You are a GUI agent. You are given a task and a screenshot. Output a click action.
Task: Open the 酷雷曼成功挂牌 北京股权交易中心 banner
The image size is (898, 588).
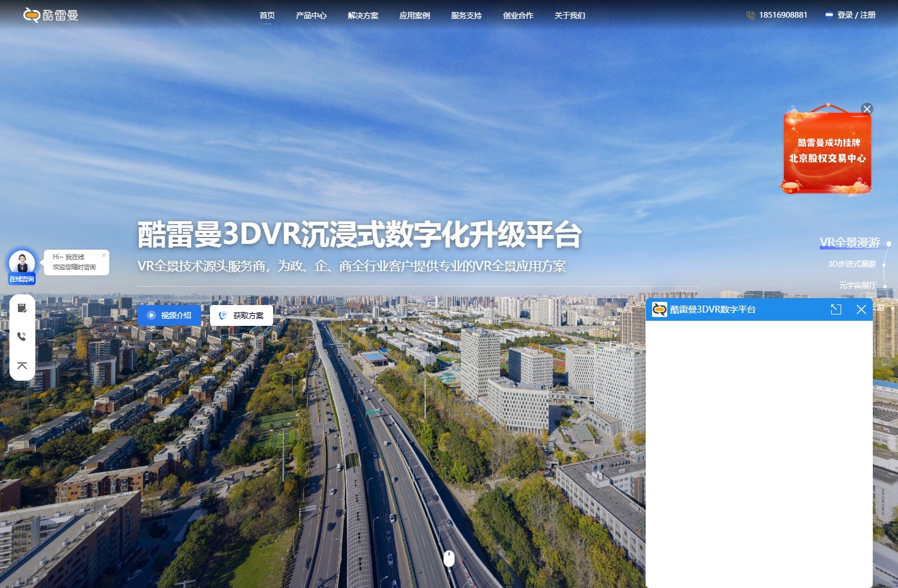[827, 150]
